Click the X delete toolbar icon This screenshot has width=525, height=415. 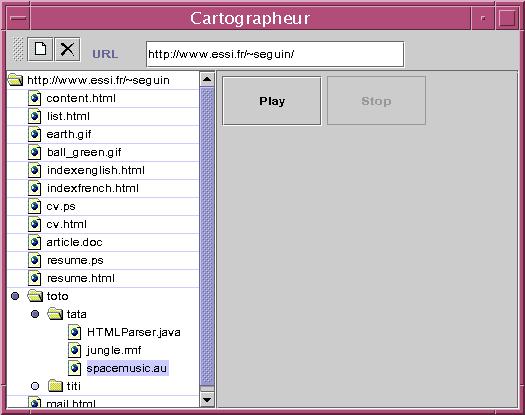[x=67, y=49]
